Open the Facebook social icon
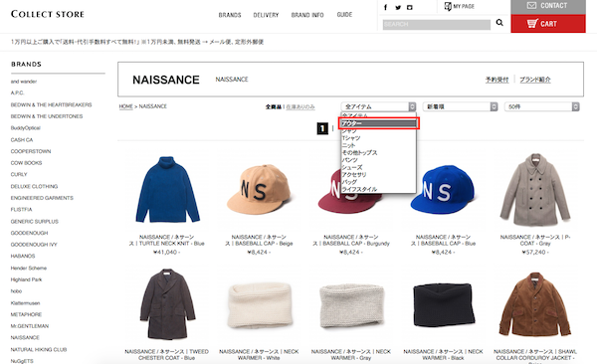This screenshot has height=364, width=597. pyautogui.click(x=385, y=7)
